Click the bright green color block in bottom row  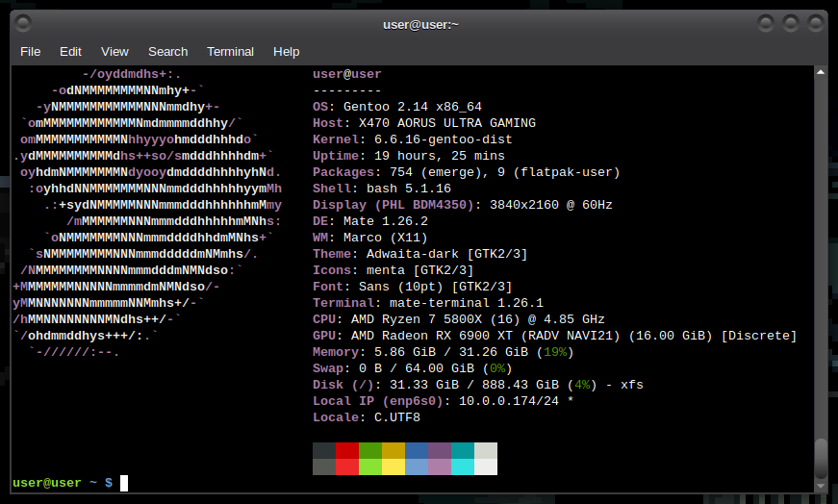coord(370,466)
